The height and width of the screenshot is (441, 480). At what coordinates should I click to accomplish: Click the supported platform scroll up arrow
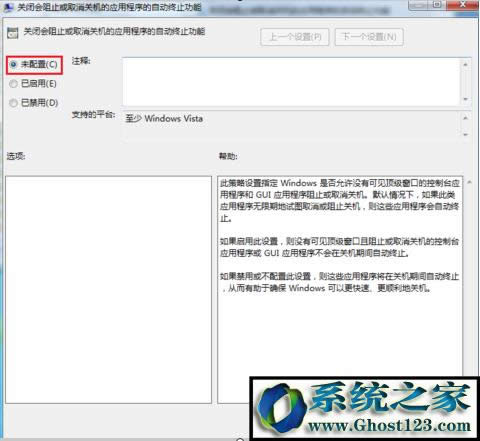465,118
